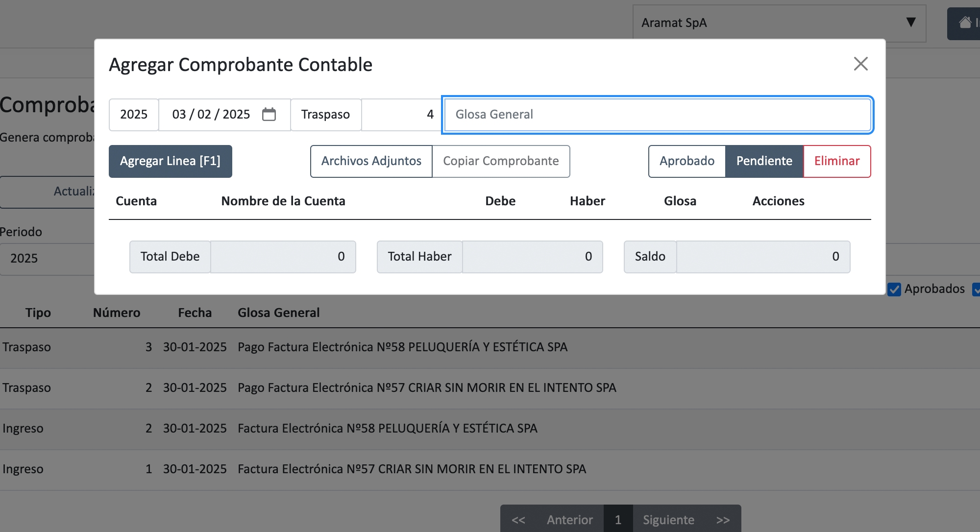
Task: Focus the Glosa General input field
Action: (657, 115)
